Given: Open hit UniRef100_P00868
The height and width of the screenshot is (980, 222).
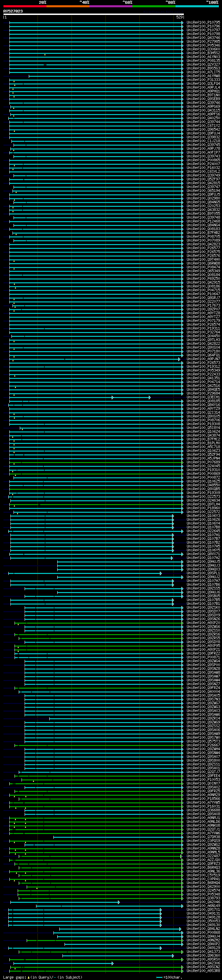Looking at the screenshot, I should [x=203, y=932].
